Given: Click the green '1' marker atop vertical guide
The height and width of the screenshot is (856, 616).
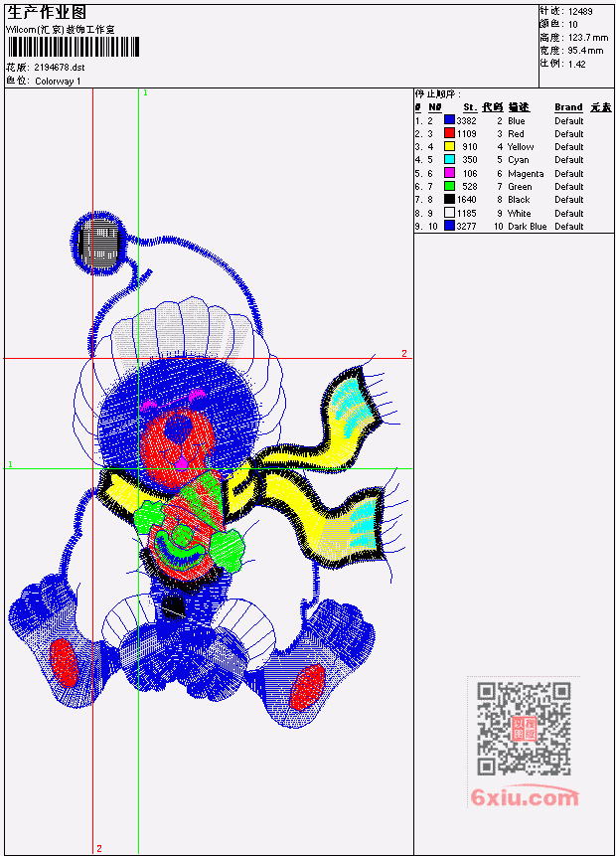Looking at the screenshot, I should coord(145,93).
